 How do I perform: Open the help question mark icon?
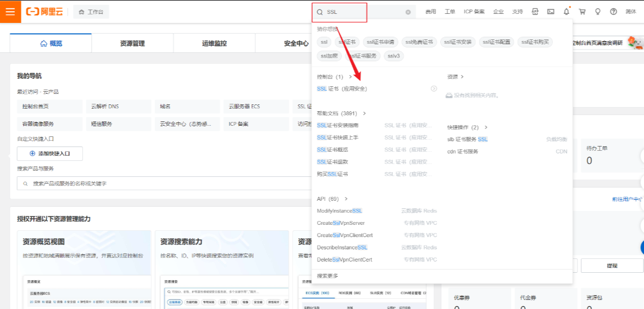(613, 12)
